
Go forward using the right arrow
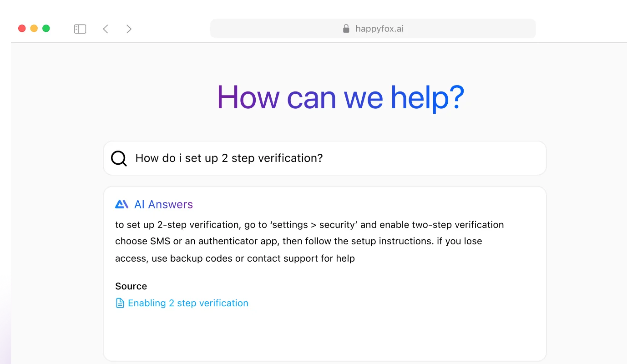coord(129,29)
